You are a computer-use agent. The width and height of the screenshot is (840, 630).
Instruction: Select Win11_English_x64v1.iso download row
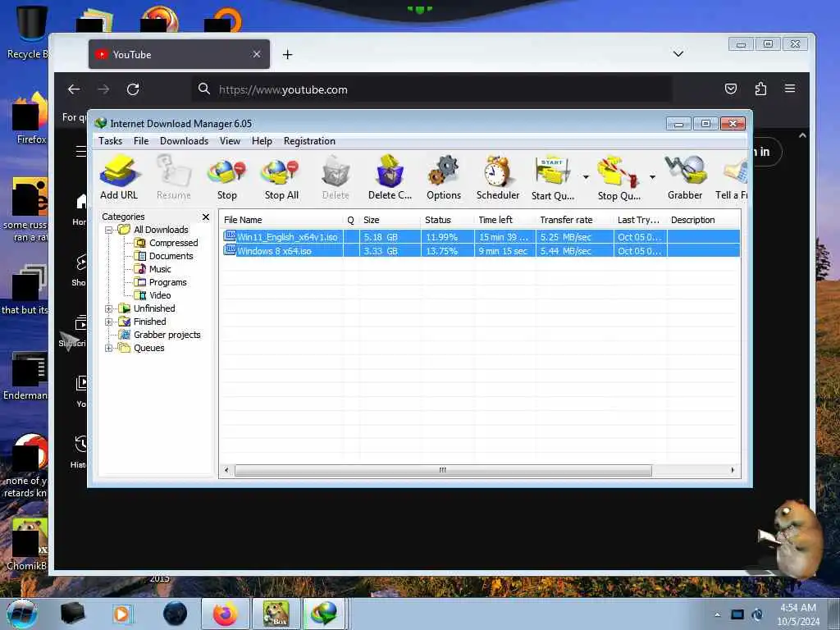coord(481,237)
